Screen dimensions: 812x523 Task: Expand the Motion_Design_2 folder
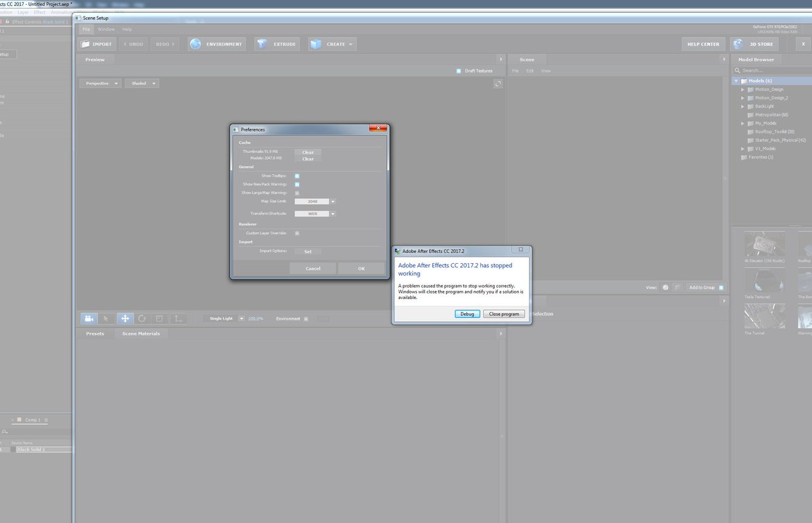743,97
